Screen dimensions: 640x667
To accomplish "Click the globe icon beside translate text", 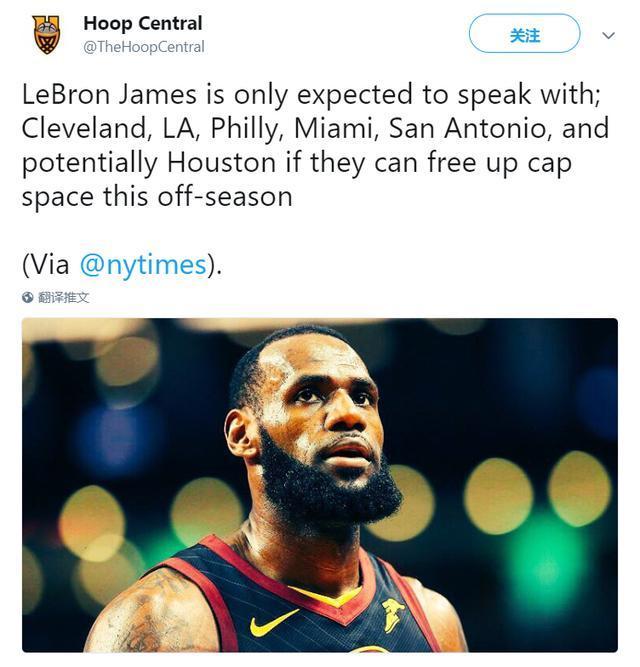I will click(x=28, y=297).
